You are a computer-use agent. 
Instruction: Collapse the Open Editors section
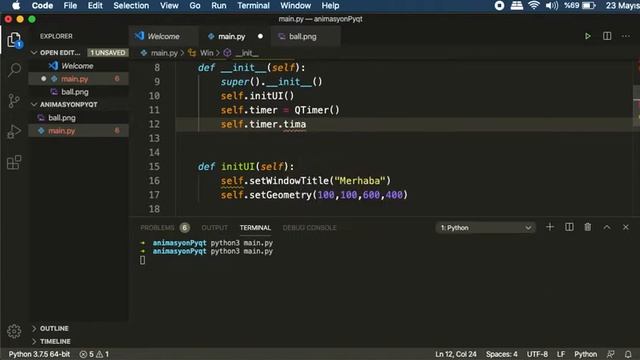coord(34,53)
